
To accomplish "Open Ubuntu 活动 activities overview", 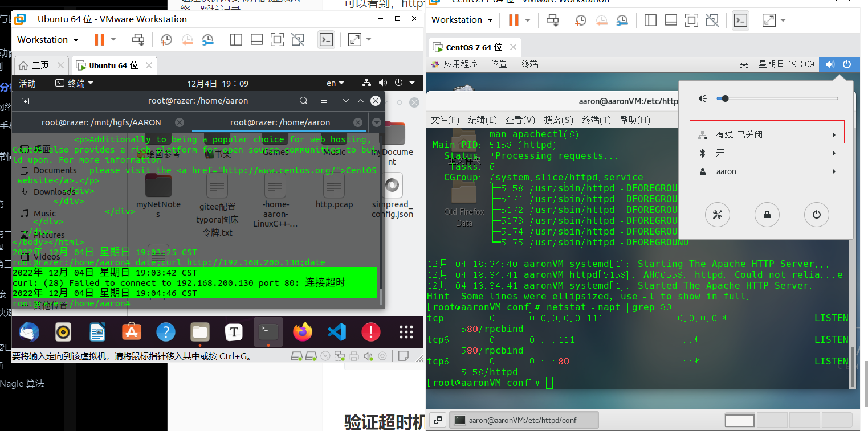I will 27,83.
